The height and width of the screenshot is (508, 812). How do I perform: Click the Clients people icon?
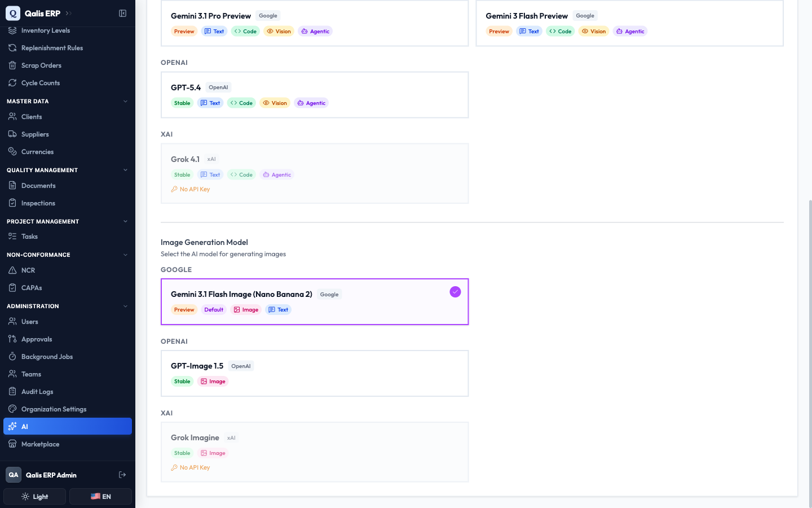[12, 117]
